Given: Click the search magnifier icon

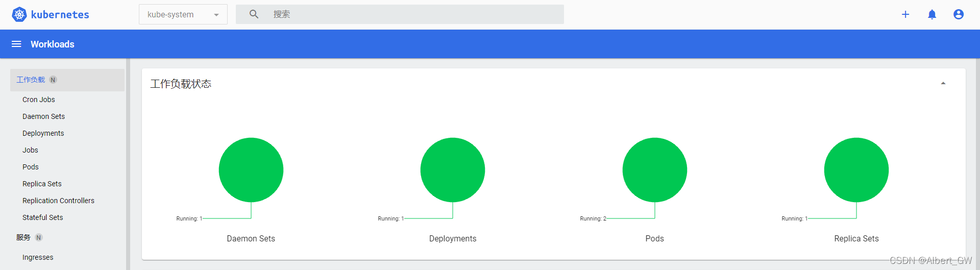Looking at the screenshot, I should coord(254,14).
